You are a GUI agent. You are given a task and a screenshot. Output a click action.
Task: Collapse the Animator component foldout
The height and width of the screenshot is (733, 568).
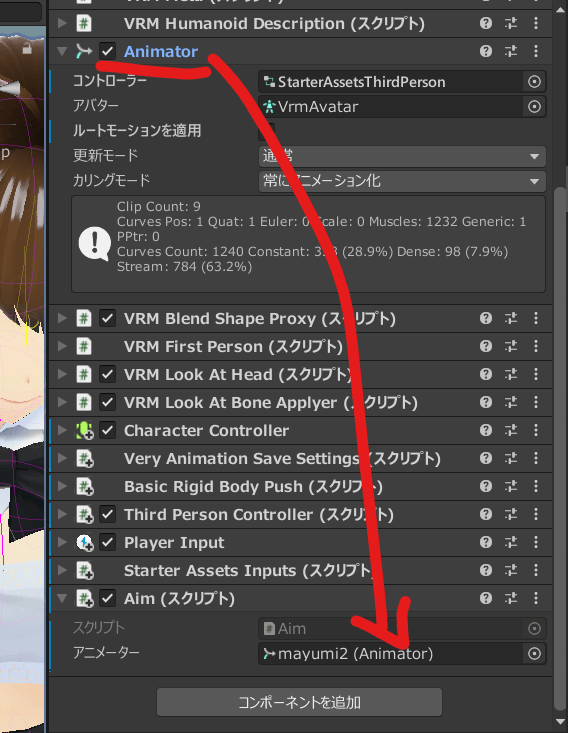62,51
